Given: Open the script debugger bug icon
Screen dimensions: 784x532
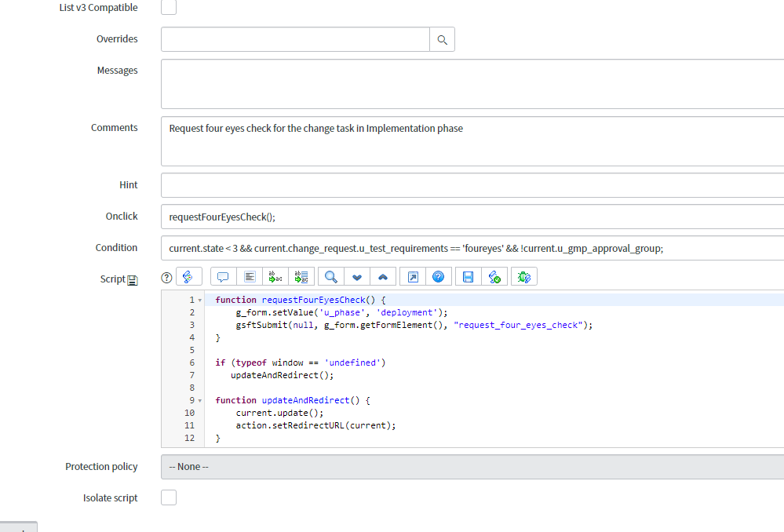Looking at the screenshot, I should 524,276.
